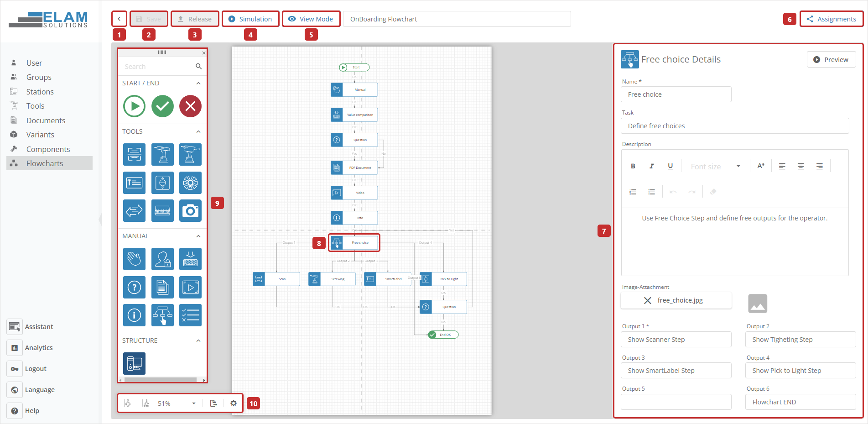Screen dimensions: 868x424
Task: Click the Preview button in Free choice Details
Action: (831, 59)
